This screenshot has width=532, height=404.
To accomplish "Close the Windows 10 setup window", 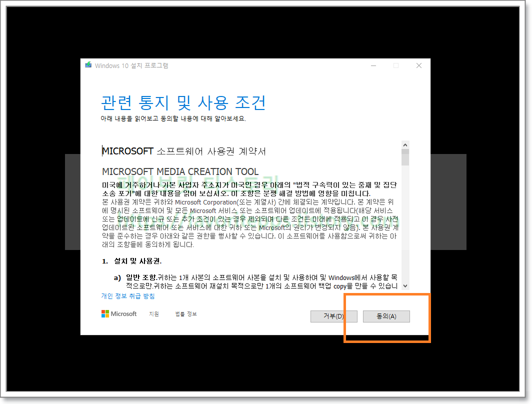I will (419, 65).
